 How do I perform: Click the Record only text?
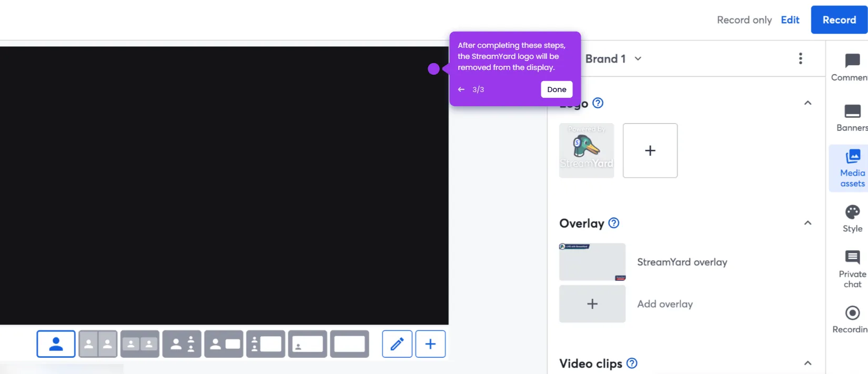[x=744, y=20]
